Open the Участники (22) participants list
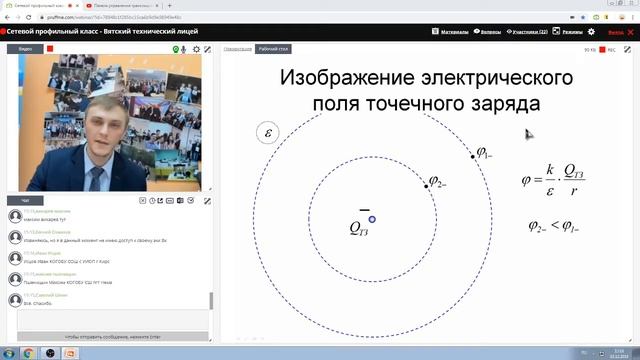The height and width of the screenshot is (360, 640). pos(530,32)
